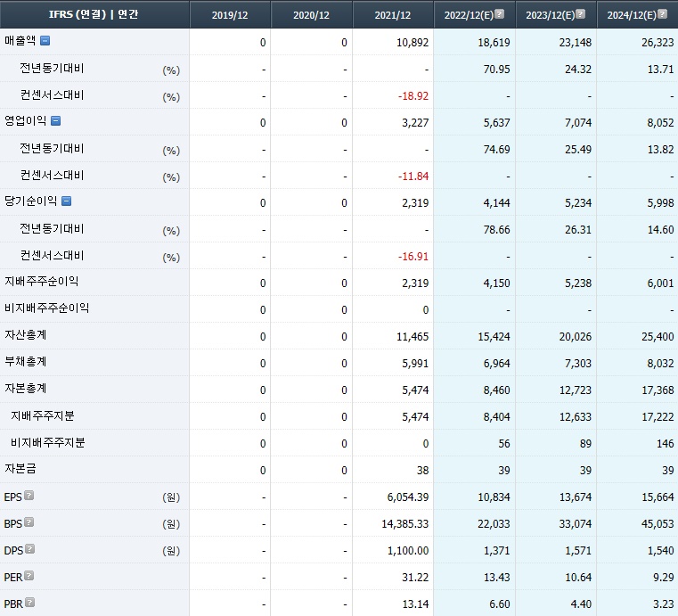Click the BPS row label
The width and height of the screenshot is (678, 616).
click(12, 524)
